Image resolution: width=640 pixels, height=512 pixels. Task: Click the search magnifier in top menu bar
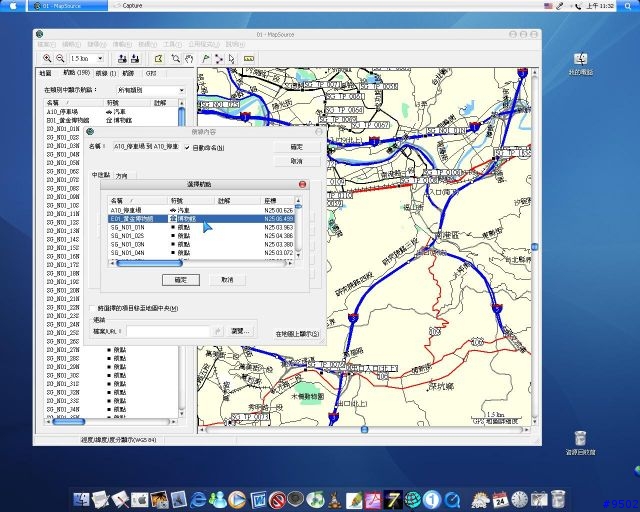(x=627, y=6)
